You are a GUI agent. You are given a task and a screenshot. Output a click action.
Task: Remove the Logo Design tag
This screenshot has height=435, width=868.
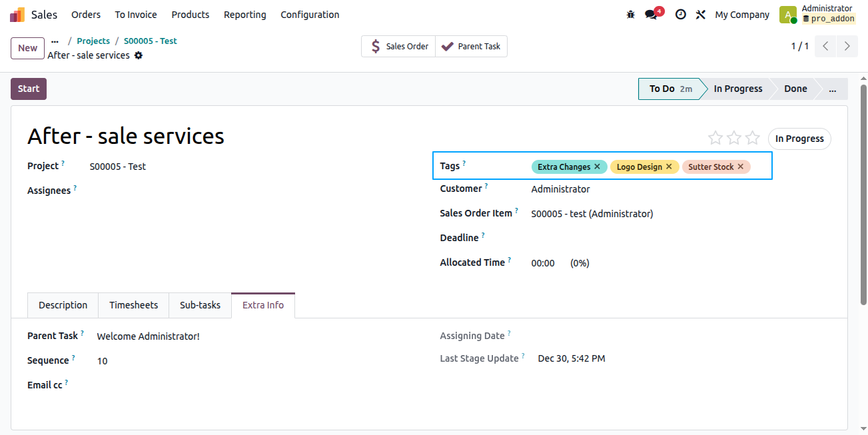click(669, 167)
